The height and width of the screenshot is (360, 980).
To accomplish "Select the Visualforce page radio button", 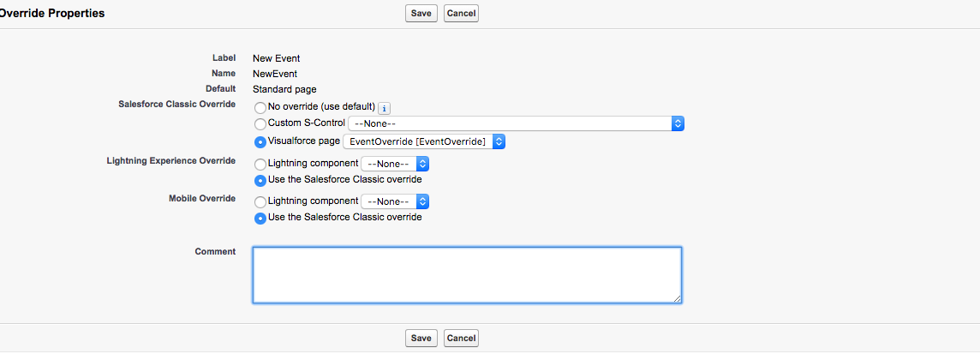I will [260, 142].
